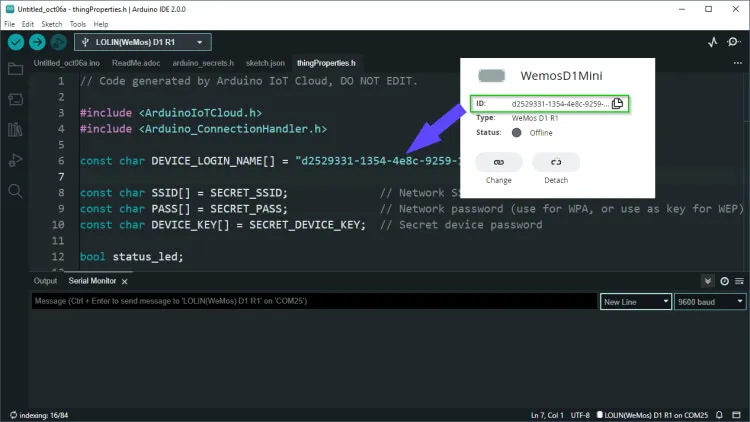The width and height of the screenshot is (750, 422).
Task: Toggle timestamp display in serial monitor
Action: [725, 282]
